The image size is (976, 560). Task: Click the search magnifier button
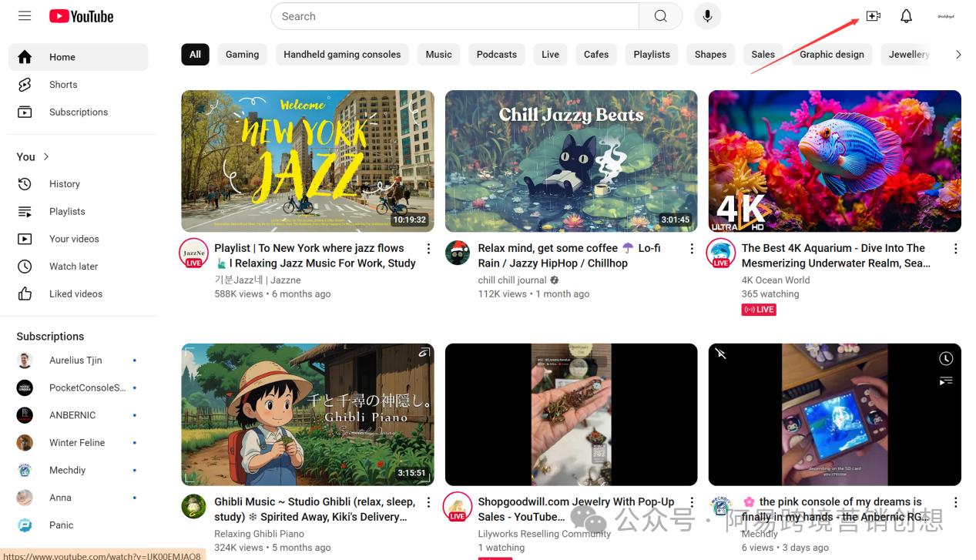[660, 16]
